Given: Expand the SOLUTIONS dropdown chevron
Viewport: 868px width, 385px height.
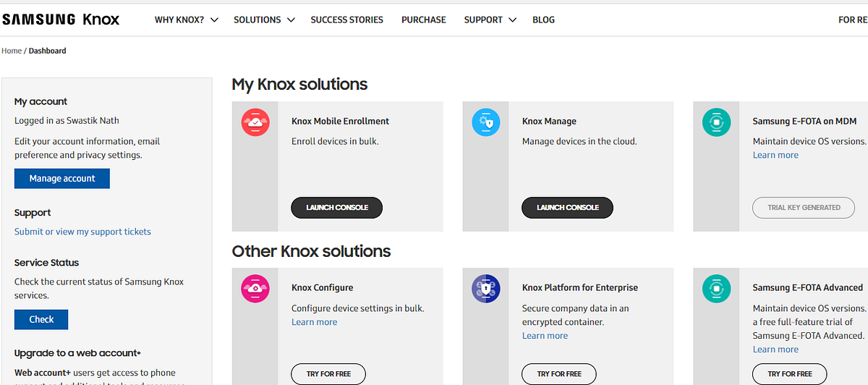Looking at the screenshot, I should click(291, 20).
